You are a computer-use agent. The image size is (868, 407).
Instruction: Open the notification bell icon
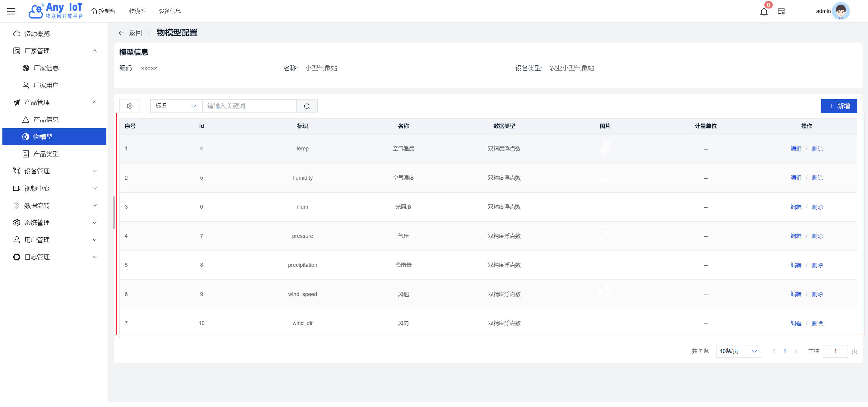click(764, 12)
